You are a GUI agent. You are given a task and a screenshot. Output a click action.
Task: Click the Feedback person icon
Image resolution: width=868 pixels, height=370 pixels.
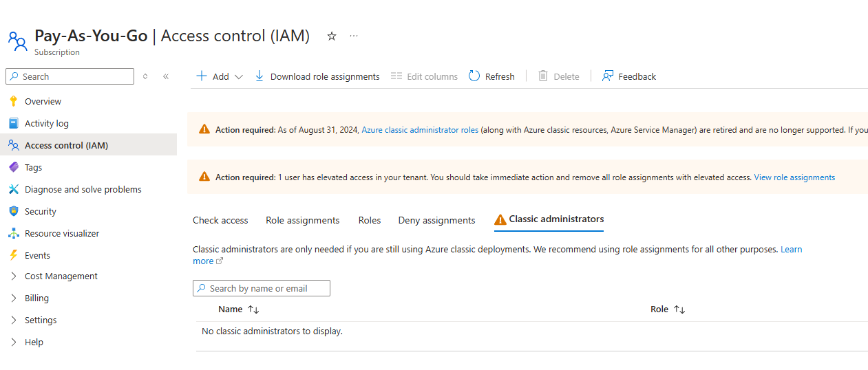tap(608, 76)
